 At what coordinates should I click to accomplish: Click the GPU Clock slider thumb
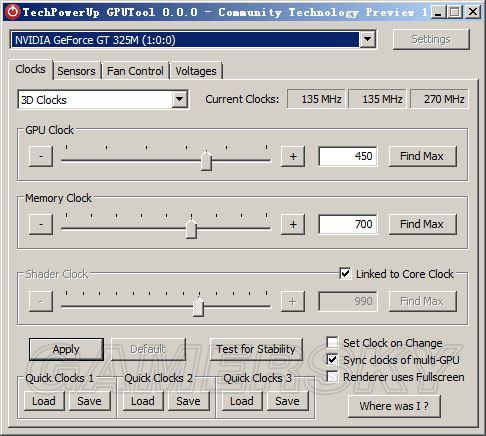point(206,161)
